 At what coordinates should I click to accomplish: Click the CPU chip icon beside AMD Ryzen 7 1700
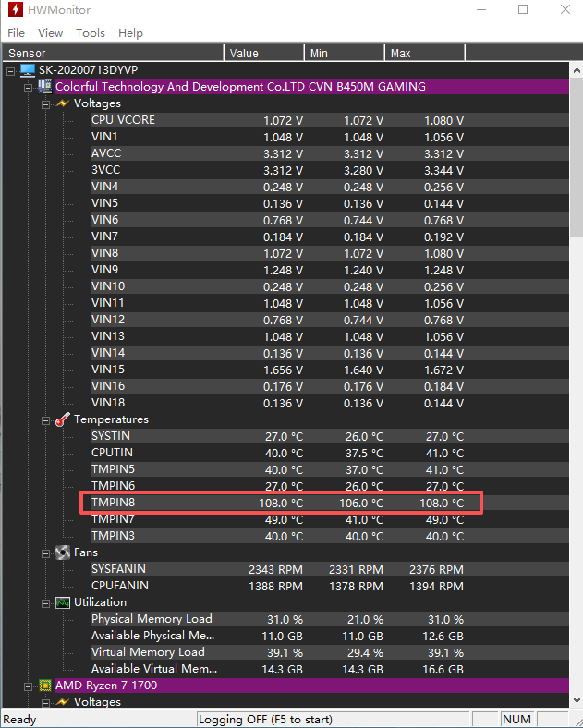pyautogui.click(x=45, y=686)
